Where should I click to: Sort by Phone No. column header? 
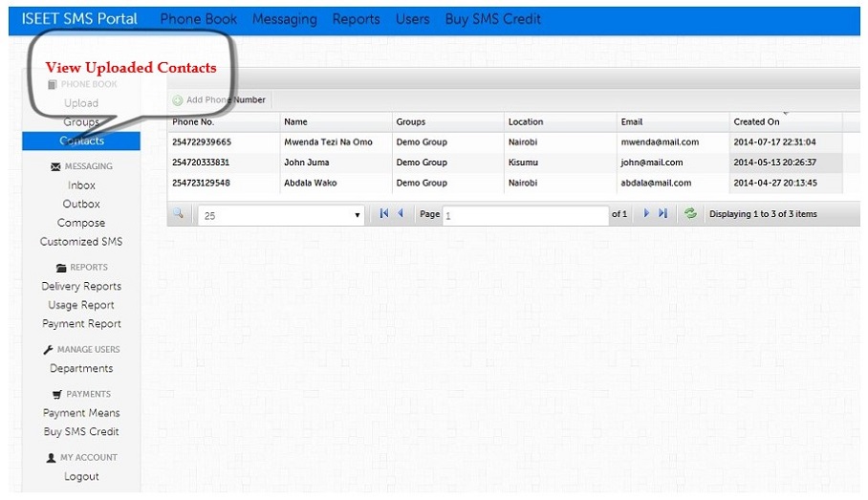coord(193,122)
